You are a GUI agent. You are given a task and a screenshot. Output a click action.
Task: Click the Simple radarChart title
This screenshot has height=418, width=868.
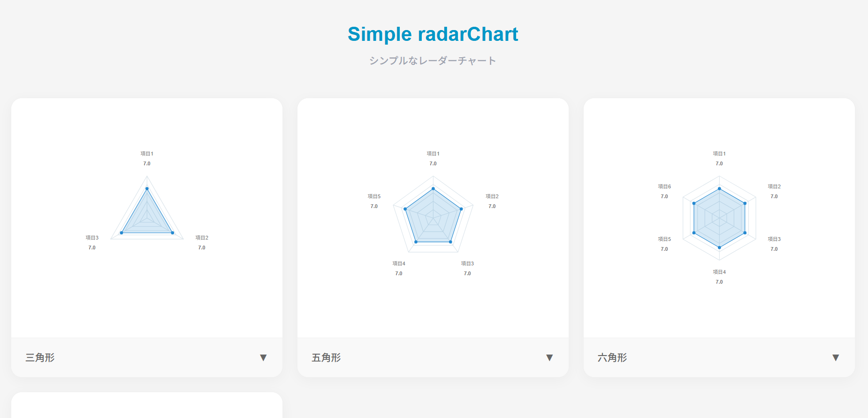pos(433,34)
